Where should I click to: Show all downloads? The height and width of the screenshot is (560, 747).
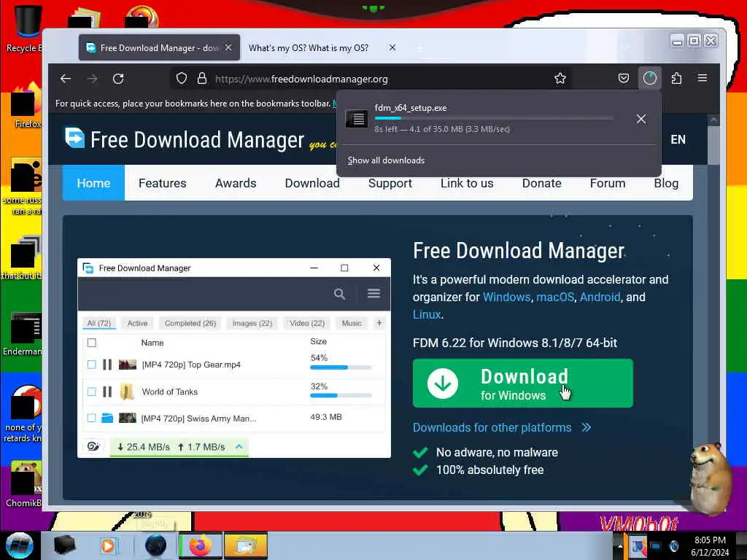click(x=386, y=160)
